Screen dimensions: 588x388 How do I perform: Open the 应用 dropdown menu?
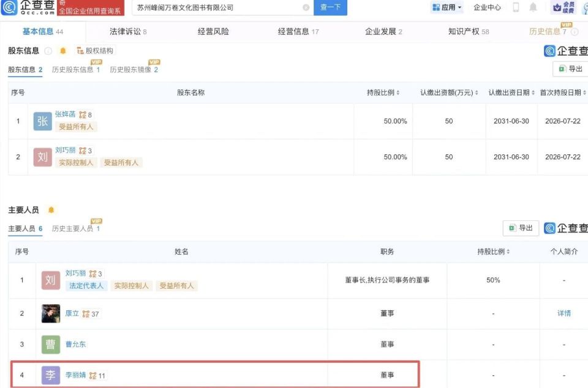pyautogui.click(x=447, y=7)
